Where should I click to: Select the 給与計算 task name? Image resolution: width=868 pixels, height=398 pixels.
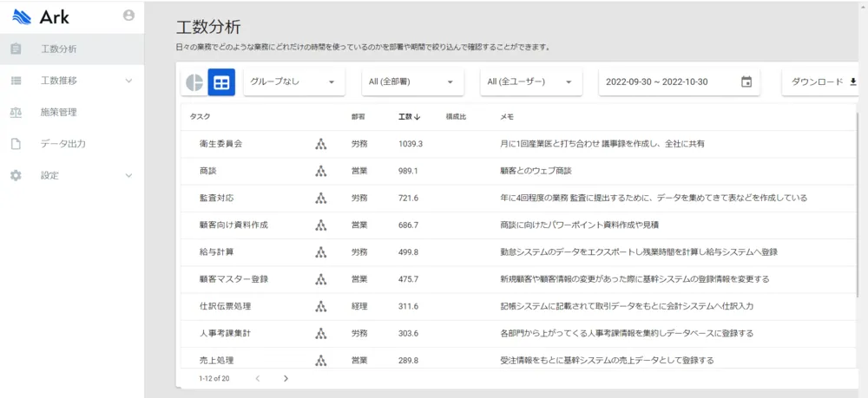pos(216,252)
